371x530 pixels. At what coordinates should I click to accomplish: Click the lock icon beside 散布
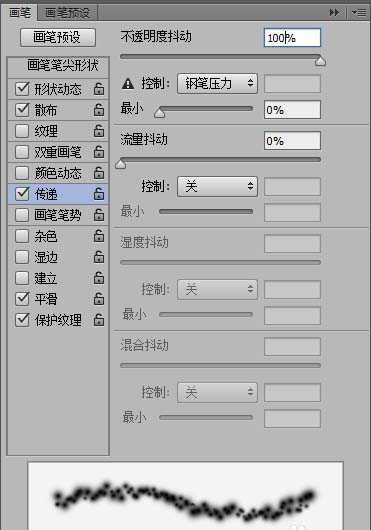[x=99, y=110]
